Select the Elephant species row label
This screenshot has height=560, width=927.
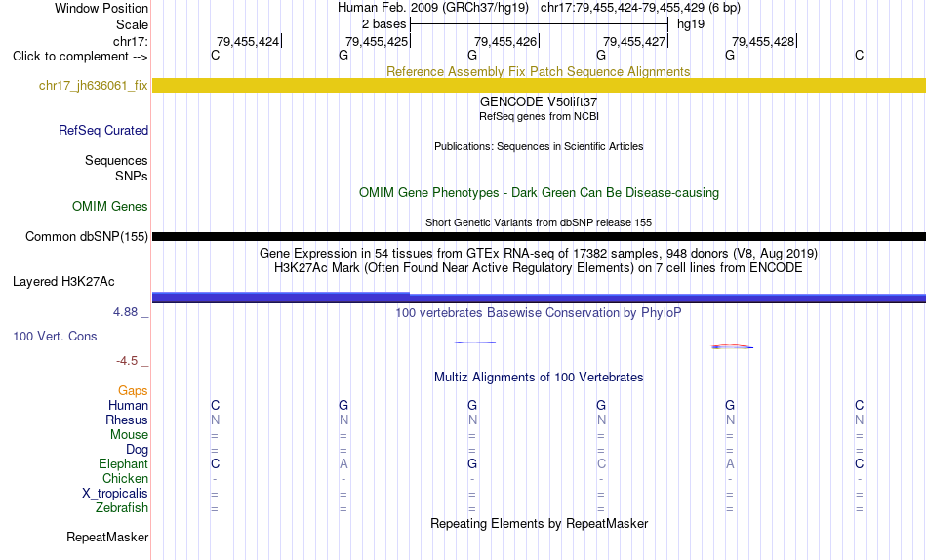pyautogui.click(x=123, y=463)
